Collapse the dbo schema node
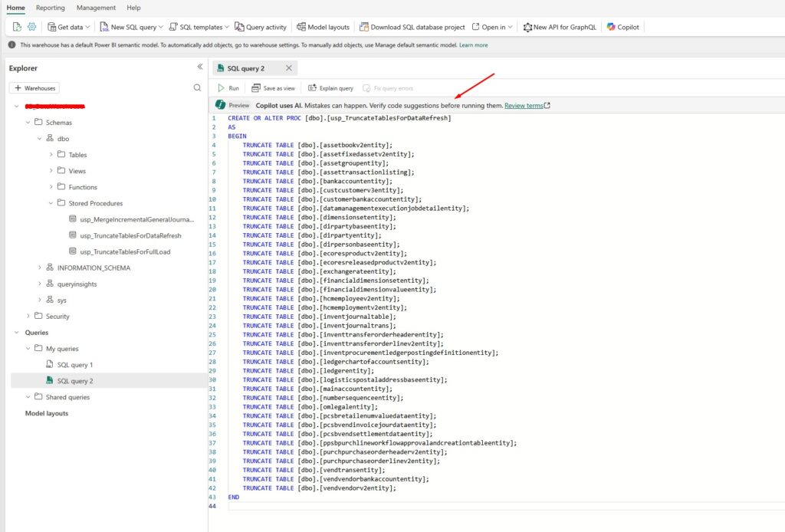Viewport: 785px width, 532px height. (x=40, y=139)
